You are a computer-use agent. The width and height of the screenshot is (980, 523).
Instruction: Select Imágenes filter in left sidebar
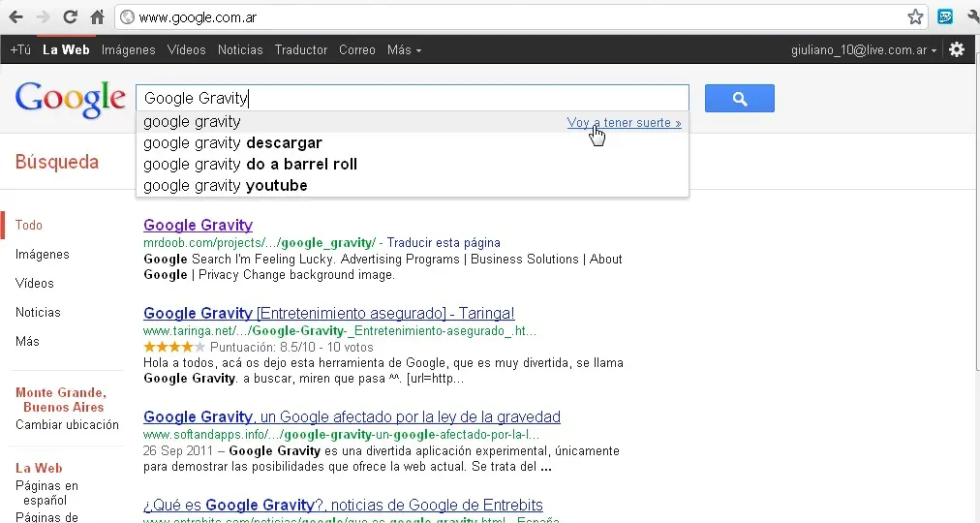pos(43,255)
